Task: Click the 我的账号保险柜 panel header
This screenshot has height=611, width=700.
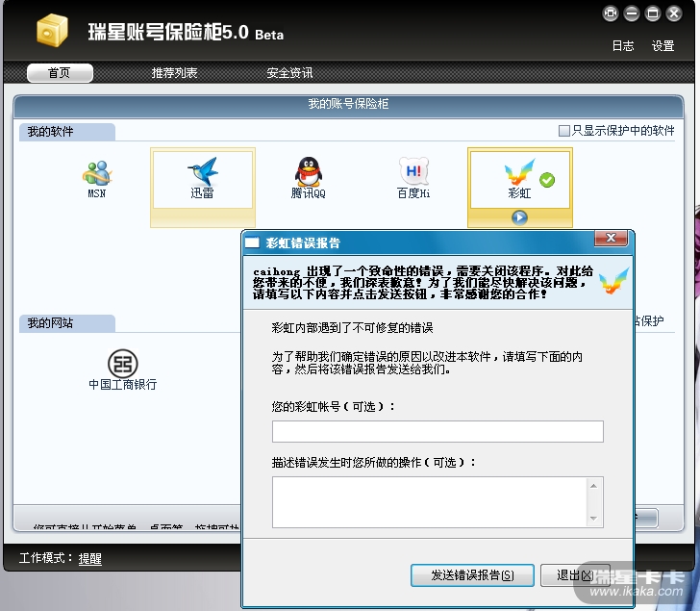Action: pyautogui.click(x=348, y=104)
